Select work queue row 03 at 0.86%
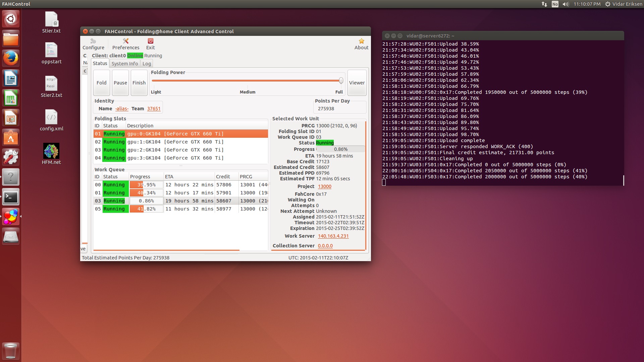This screenshot has height=362, width=644. click(181, 201)
